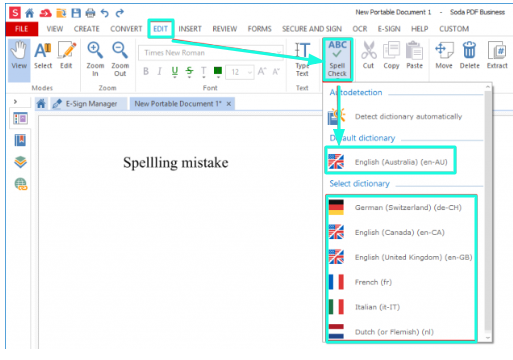Paste using clipboard Paste icon
This screenshot has height=360, width=513.
pos(414,55)
